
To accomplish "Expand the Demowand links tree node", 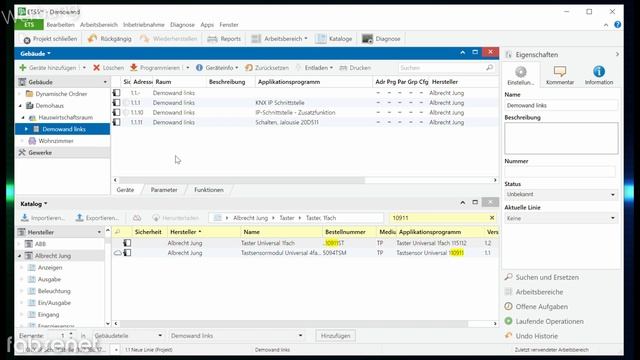I will tap(26, 129).
